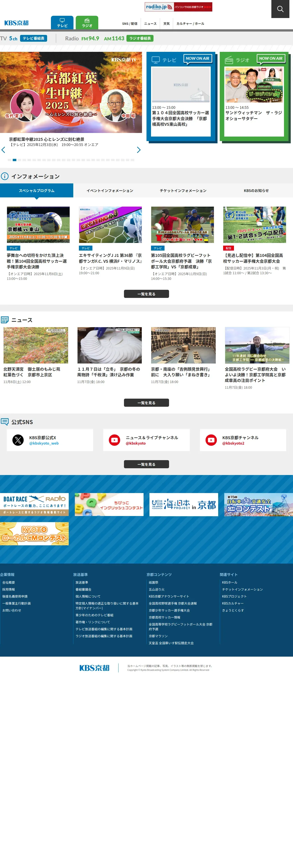Open 自転車交通安全CMコンテスト banner
Screen dimensions: 293x868
tap(259, 505)
